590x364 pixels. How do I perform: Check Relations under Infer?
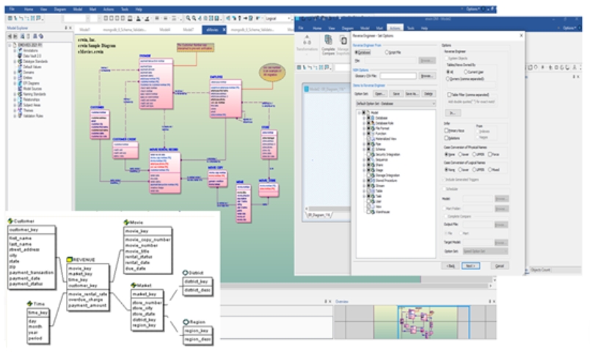447,138
